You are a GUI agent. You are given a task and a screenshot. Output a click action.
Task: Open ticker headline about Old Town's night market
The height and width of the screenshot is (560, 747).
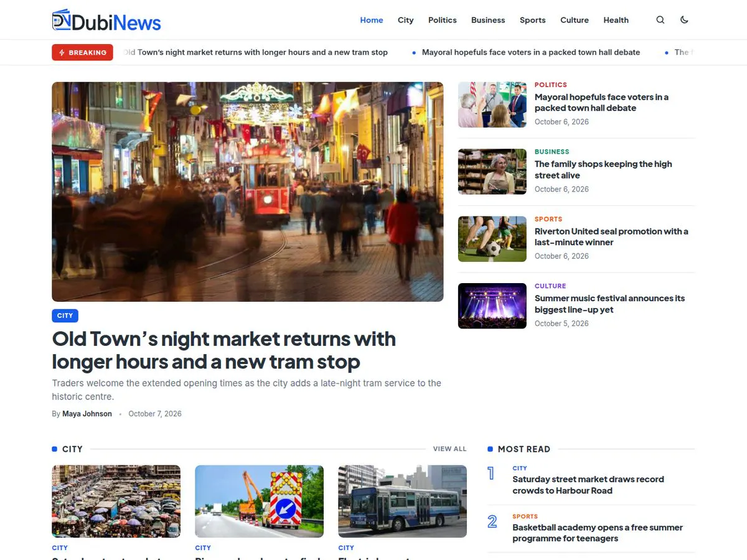click(x=256, y=52)
